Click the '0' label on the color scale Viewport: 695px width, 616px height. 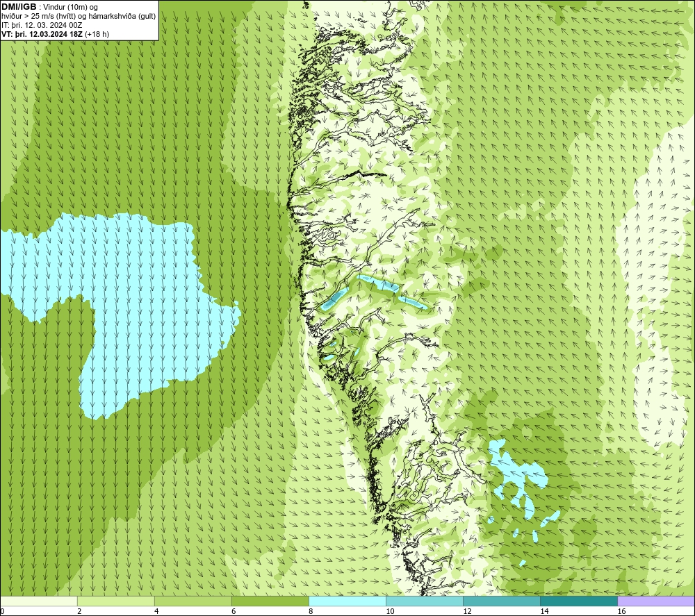(x=2, y=612)
